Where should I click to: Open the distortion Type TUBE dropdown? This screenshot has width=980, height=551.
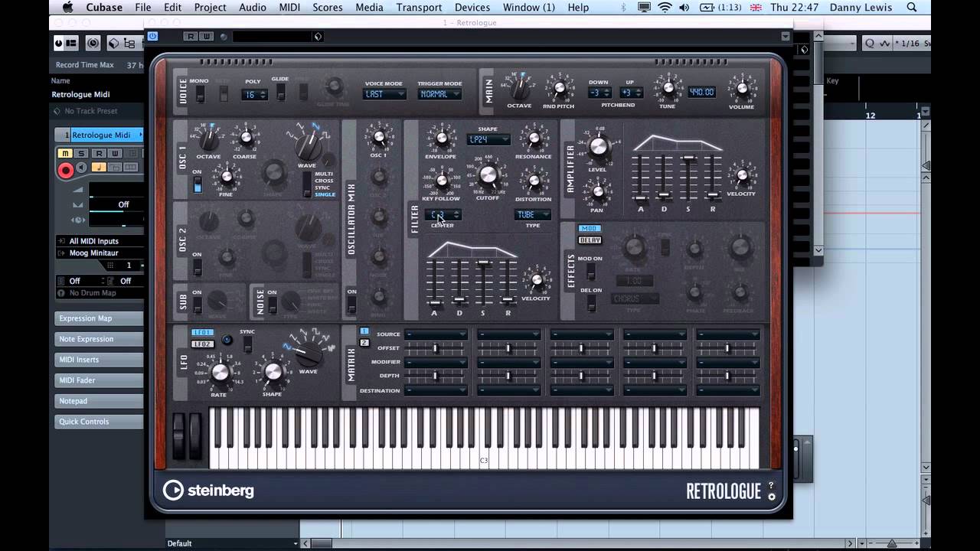coord(533,214)
